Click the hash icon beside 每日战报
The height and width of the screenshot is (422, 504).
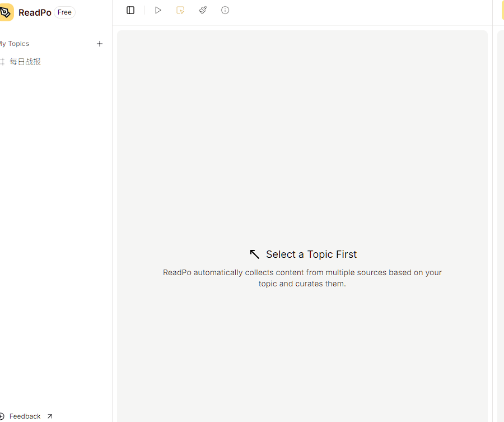2,62
